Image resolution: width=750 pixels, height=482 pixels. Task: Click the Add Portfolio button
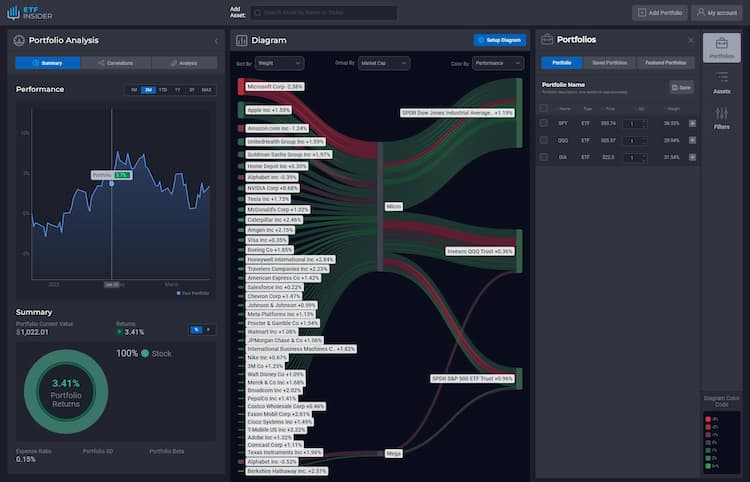point(659,13)
